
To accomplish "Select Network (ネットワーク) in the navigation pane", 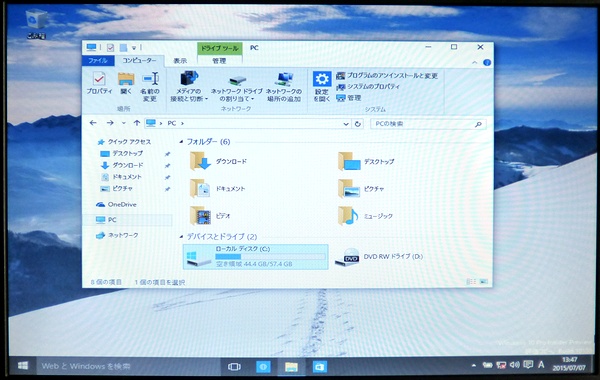I will coord(117,235).
